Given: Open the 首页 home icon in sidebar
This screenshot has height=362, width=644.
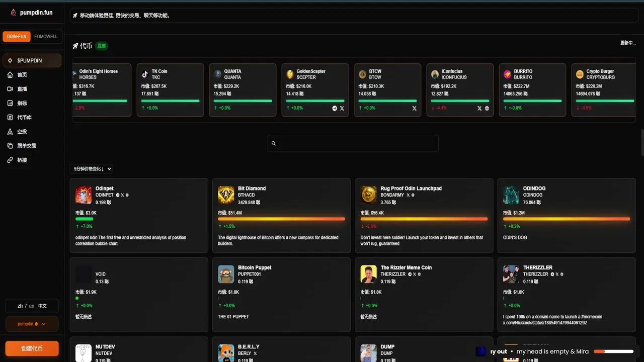Looking at the screenshot, I should pyautogui.click(x=10, y=74).
